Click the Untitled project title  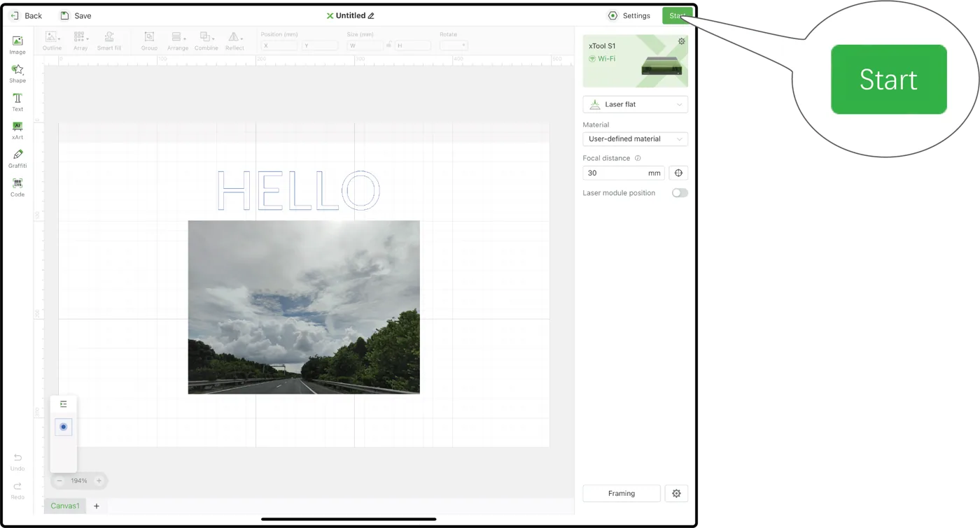pos(351,15)
